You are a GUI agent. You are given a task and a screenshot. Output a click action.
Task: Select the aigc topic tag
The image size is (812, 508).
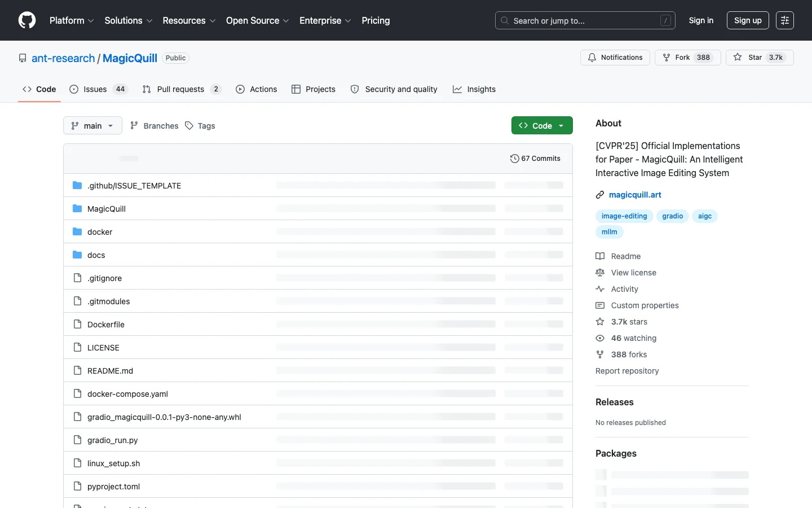pos(705,216)
